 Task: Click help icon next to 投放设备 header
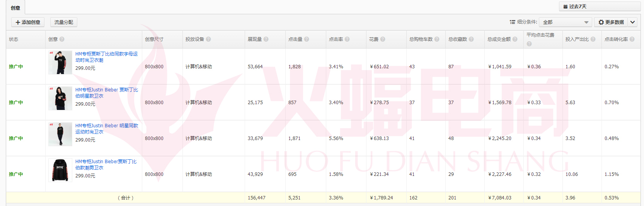208,39
